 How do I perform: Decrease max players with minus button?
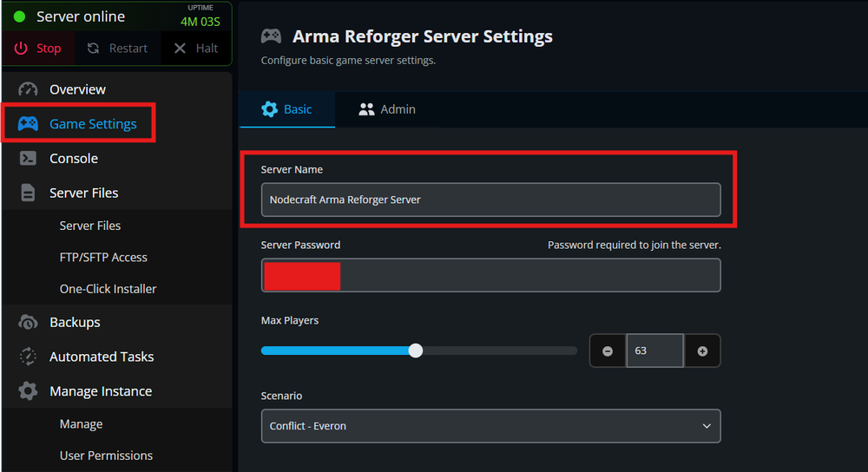pyautogui.click(x=608, y=351)
